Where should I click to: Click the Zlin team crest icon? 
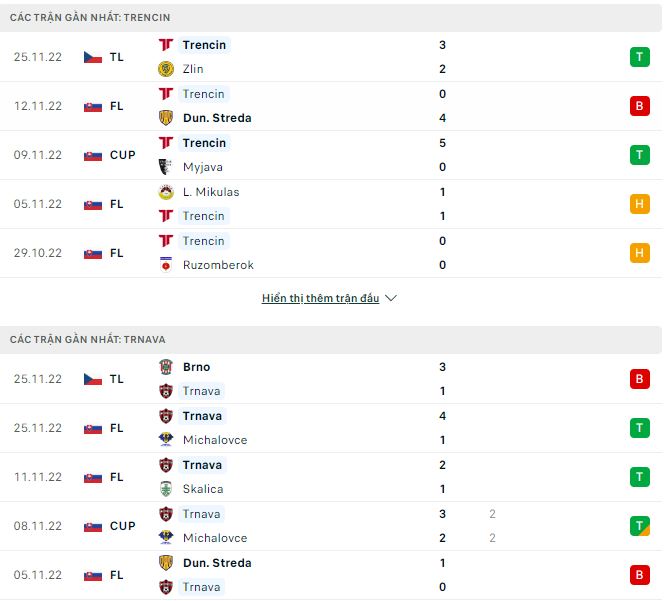[x=166, y=69]
